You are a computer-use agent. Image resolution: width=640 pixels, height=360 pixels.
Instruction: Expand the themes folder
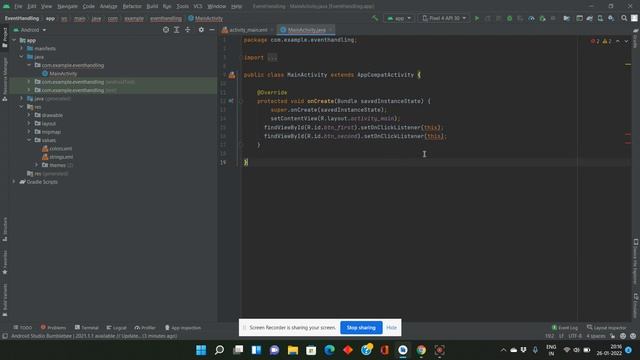[x=37, y=165]
